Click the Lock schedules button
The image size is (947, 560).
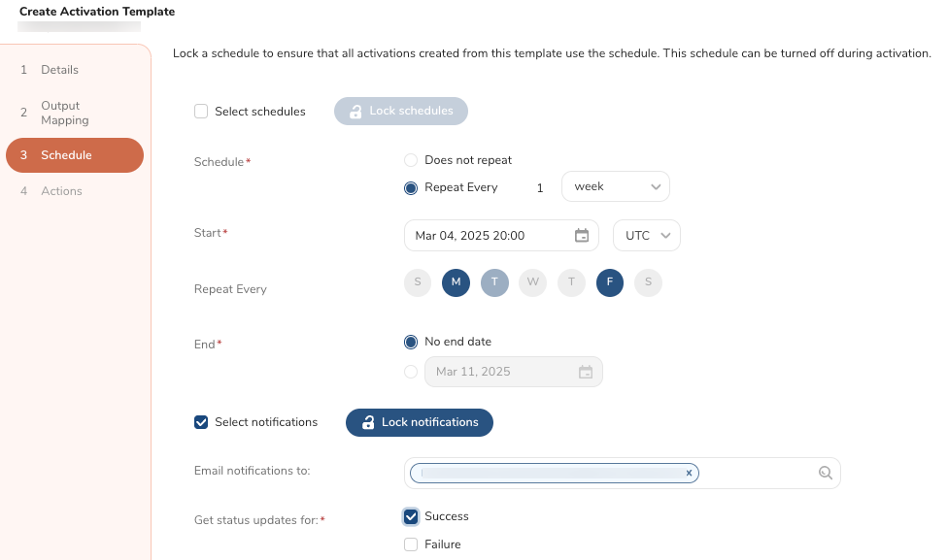401,112
